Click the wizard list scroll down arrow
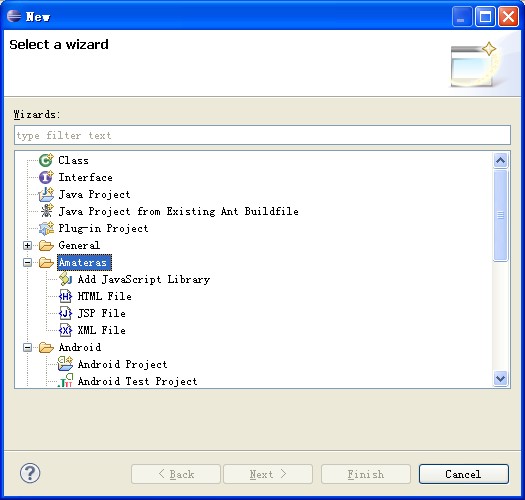 (500, 378)
